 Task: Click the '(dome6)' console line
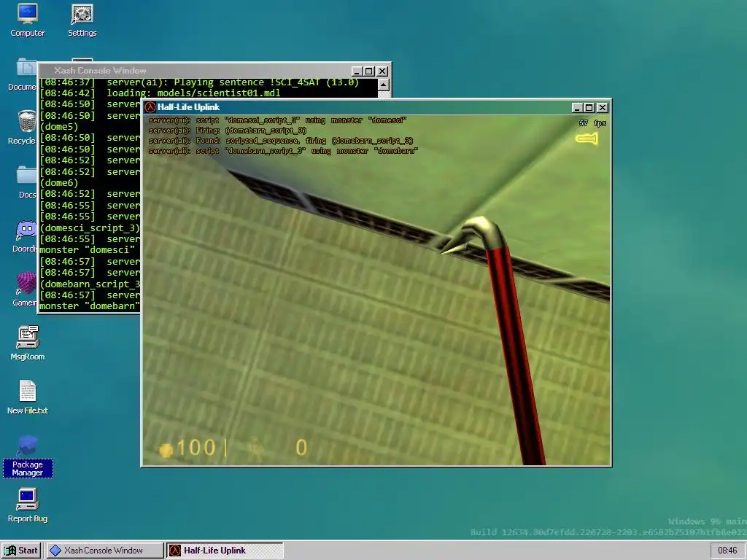click(58, 183)
